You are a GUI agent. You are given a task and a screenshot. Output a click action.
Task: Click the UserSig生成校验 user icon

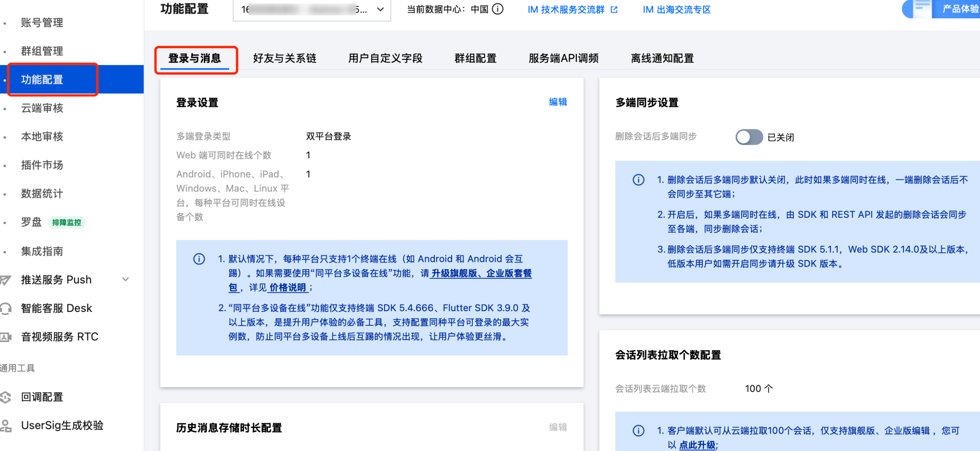(x=5, y=425)
